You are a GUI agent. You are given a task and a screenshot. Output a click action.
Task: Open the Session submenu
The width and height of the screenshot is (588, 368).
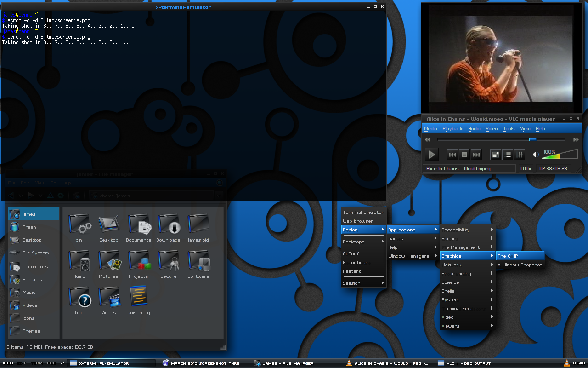click(351, 283)
